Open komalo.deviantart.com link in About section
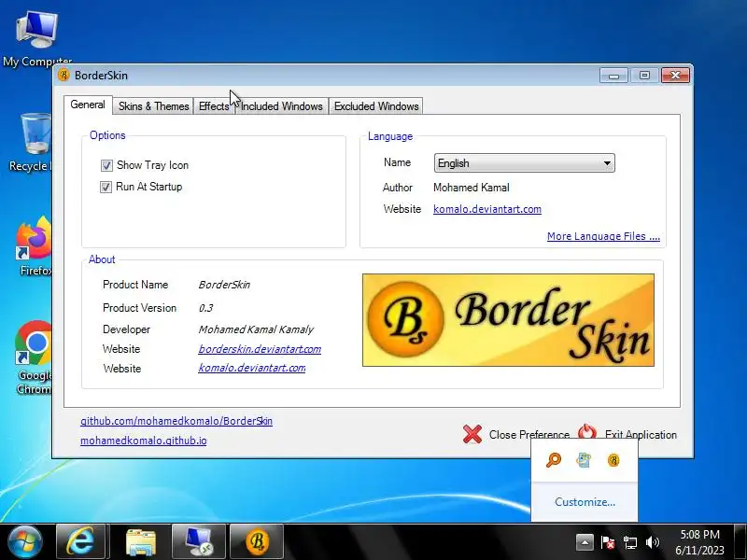The width and height of the screenshot is (747, 560). (251, 368)
